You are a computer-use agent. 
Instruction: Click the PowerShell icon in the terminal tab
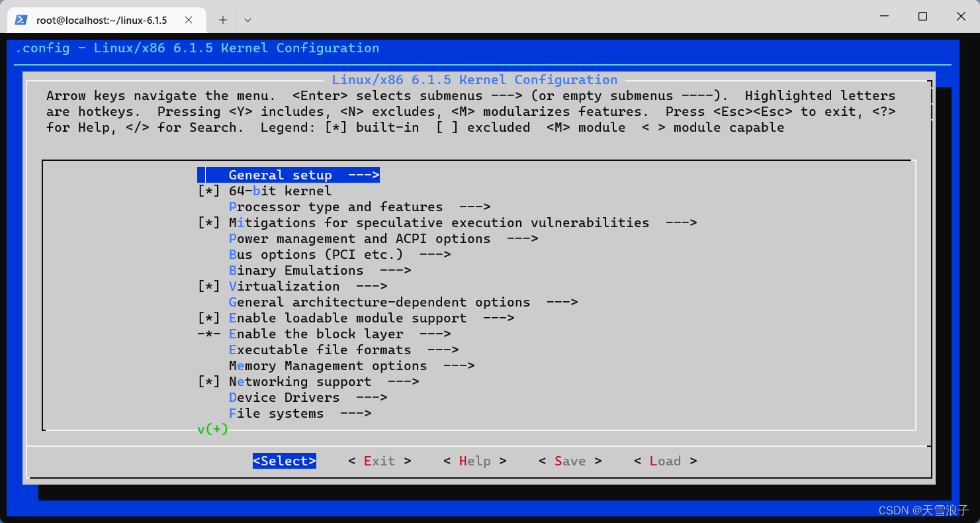pos(21,20)
